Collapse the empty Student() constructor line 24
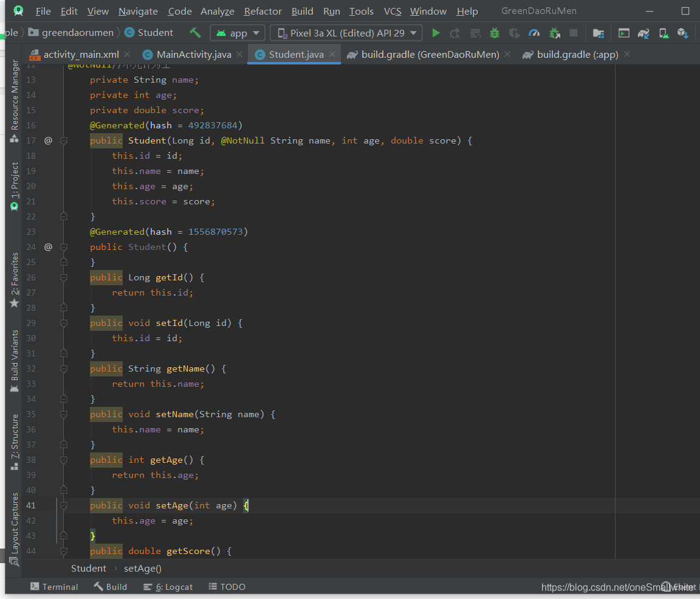This screenshot has height=599, width=700. pos(64,247)
